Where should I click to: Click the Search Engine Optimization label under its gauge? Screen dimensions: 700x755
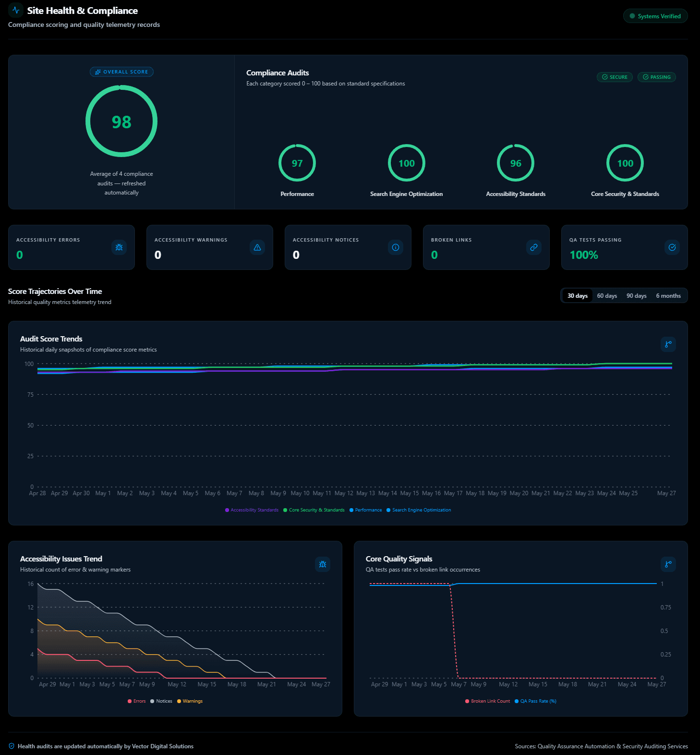pos(407,194)
